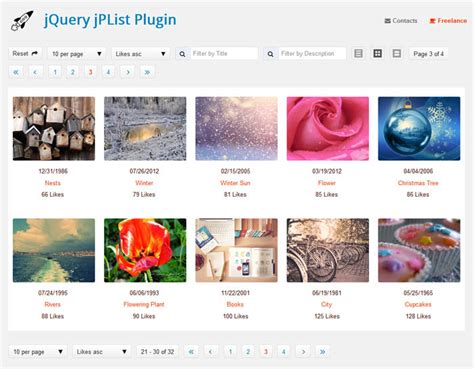The height and width of the screenshot is (369, 474).
Task: Click the 07/26/2012 date text
Action: pos(144,171)
